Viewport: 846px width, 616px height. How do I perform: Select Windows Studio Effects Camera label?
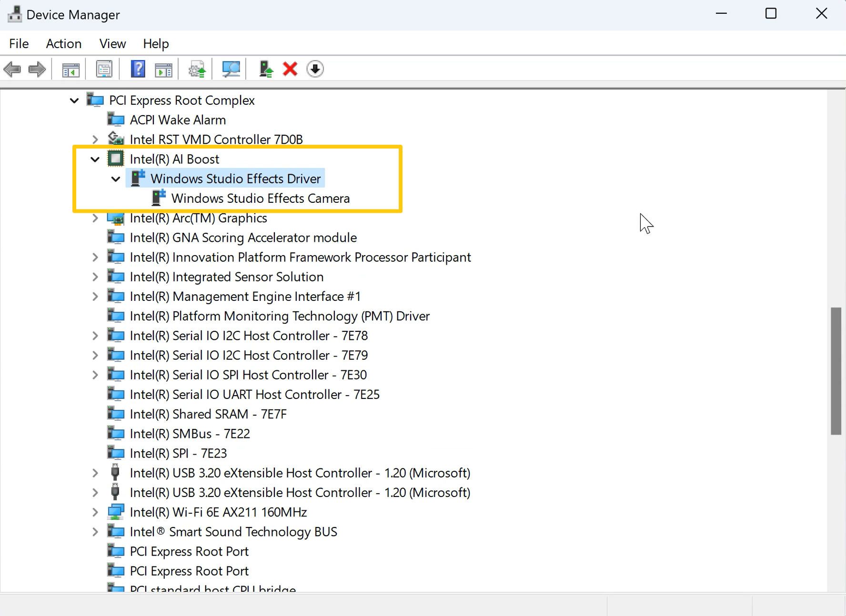pos(261,198)
